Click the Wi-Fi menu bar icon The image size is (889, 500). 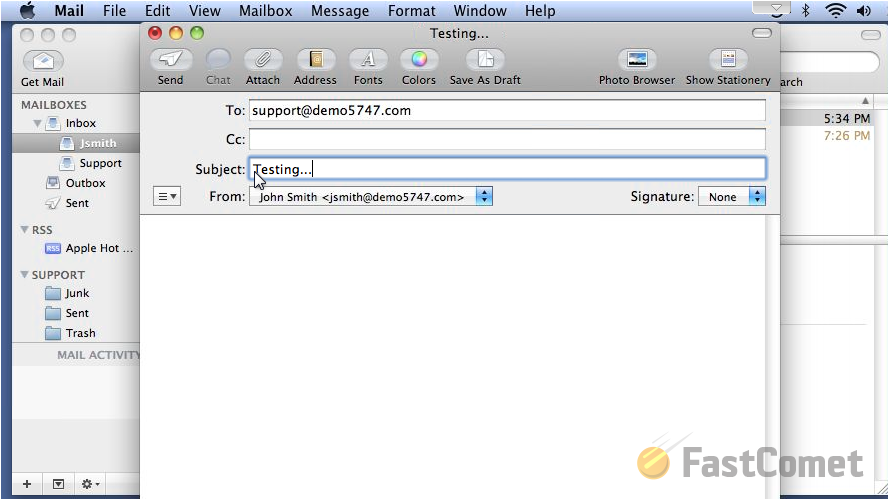[836, 11]
